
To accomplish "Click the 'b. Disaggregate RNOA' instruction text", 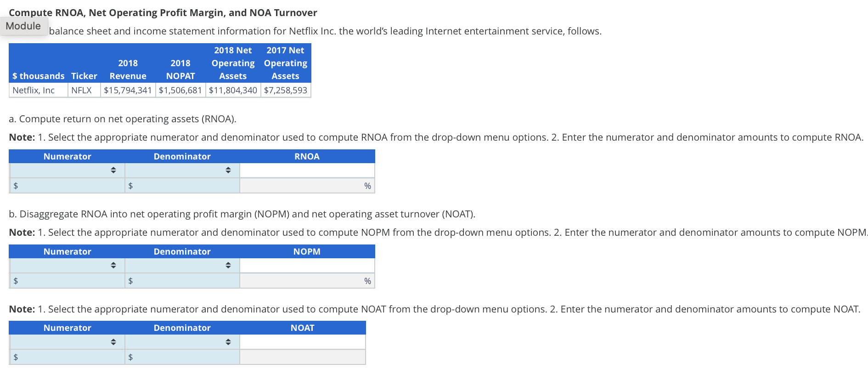I will point(242,214).
